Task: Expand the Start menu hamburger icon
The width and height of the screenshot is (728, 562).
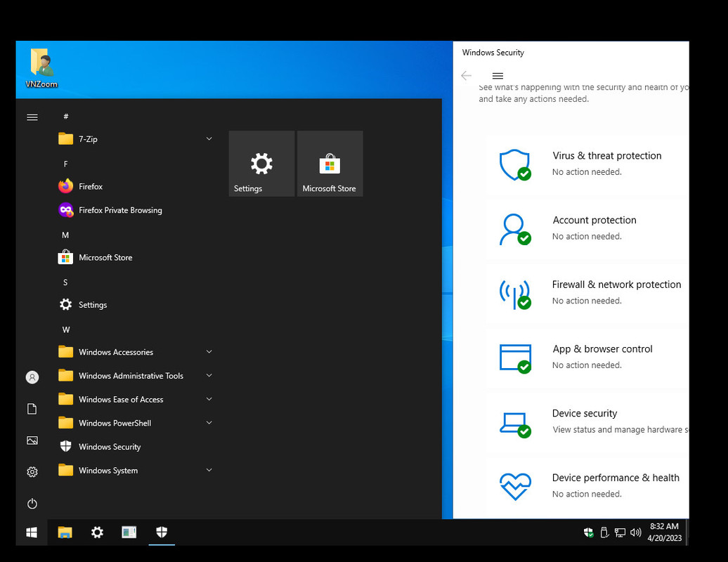Action: click(x=32, y=117)
